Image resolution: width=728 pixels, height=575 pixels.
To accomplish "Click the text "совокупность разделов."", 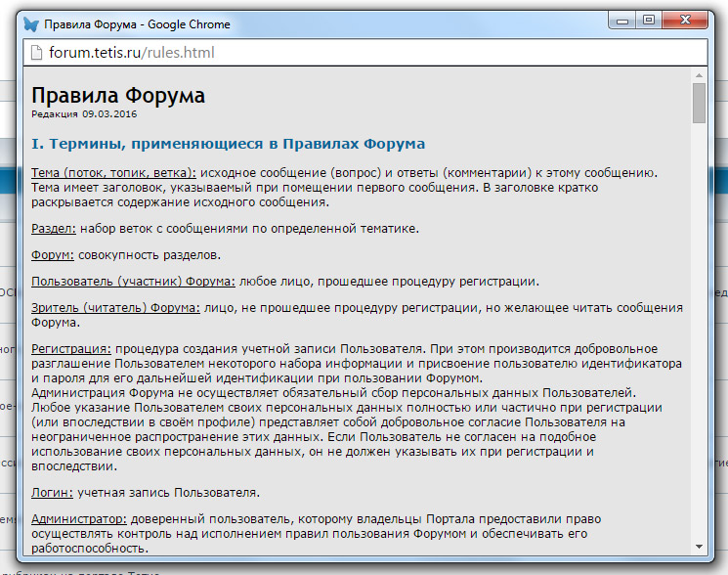I will 150,255.
